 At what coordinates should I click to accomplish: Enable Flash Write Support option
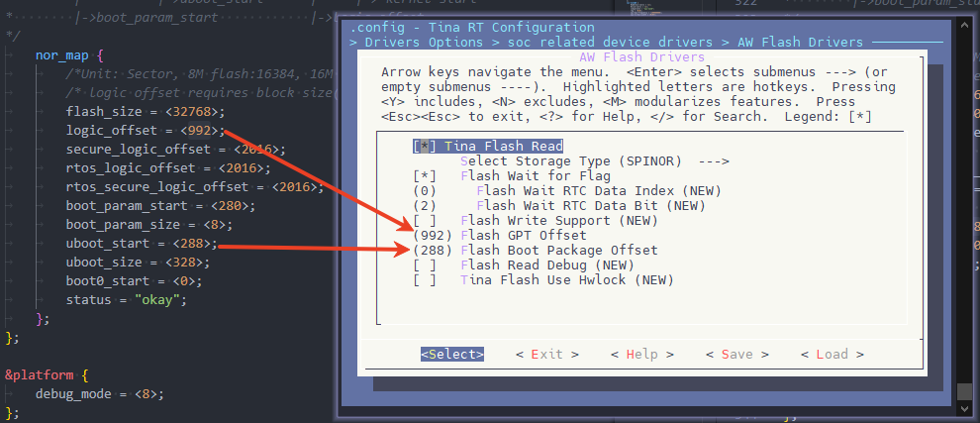421,220
